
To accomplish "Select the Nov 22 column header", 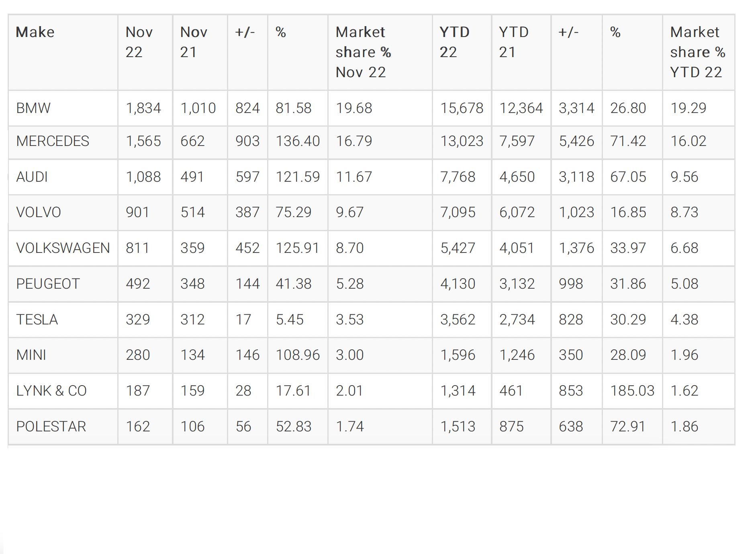I will pyautogui.click(x=139, y=42).
